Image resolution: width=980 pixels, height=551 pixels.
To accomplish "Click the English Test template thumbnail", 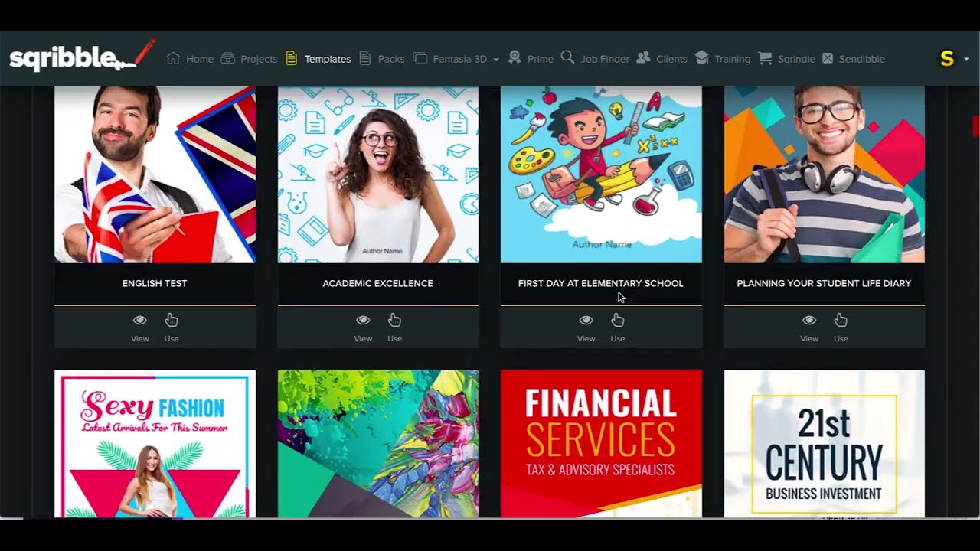I will (x=155, y=174).
